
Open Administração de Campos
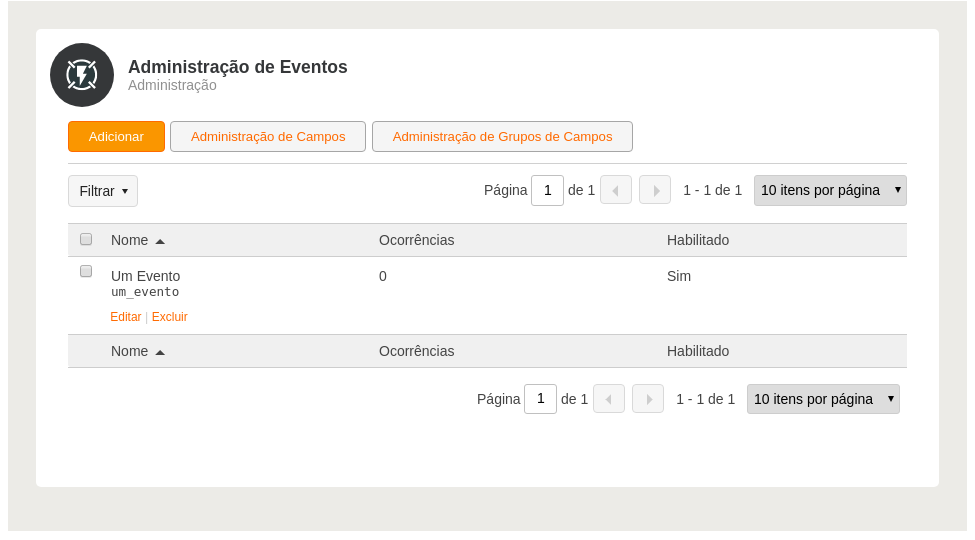point(268,136)
